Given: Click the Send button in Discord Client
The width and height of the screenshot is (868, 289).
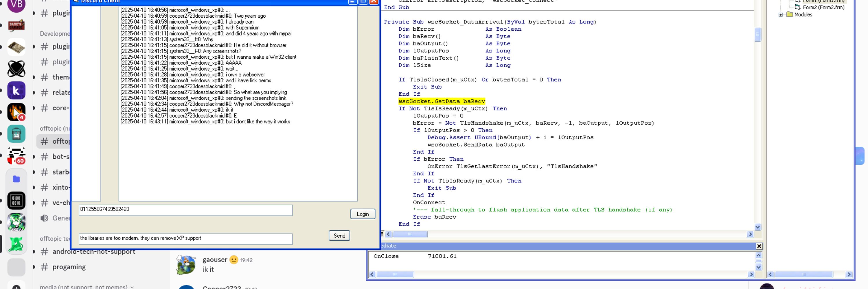Looking at the screenshot, I should tap(339, 236).
